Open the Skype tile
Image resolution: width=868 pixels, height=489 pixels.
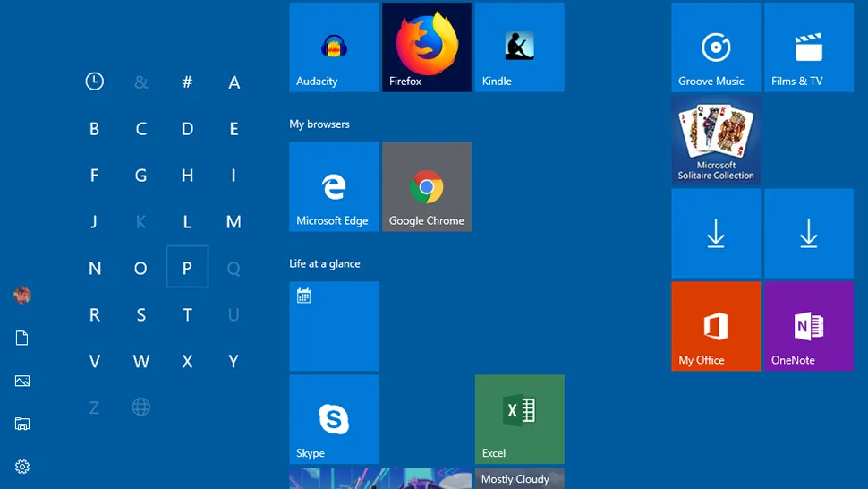(334, 419)
